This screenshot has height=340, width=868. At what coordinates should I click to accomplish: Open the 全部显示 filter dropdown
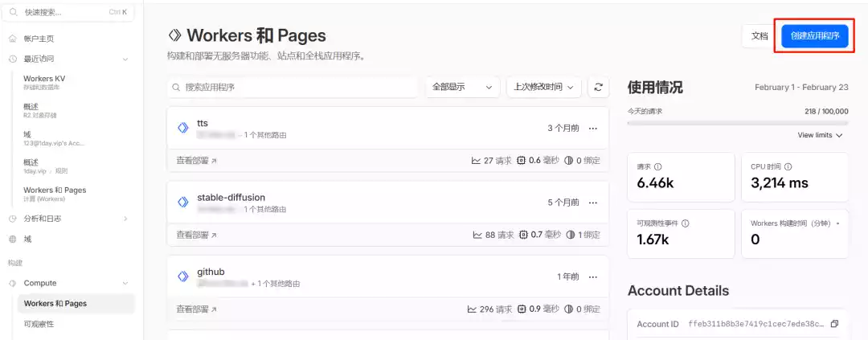pyautogui.click(x=461, y=87)
